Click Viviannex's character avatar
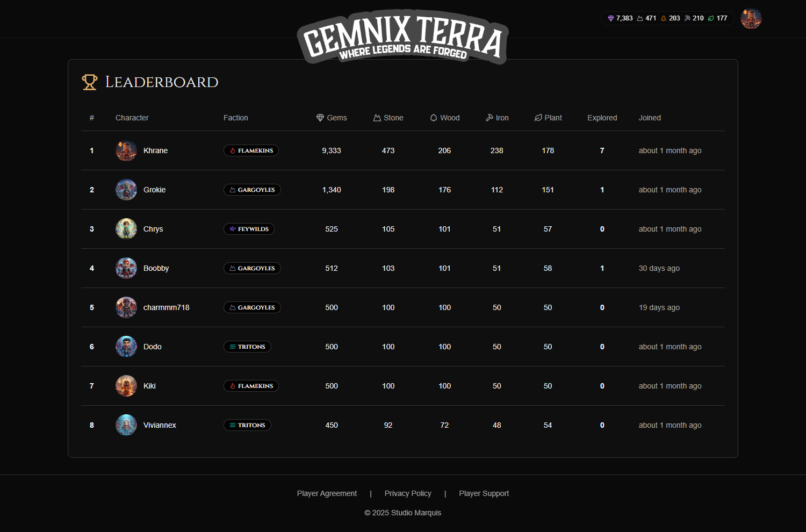The height and width of the screenshot is (532, 806). pos(126,425)
